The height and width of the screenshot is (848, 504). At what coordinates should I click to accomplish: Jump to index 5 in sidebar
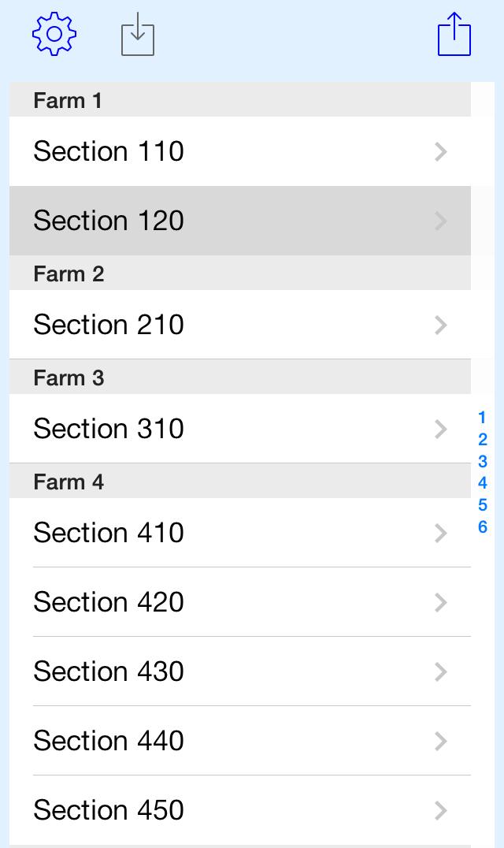coord(483,504)
